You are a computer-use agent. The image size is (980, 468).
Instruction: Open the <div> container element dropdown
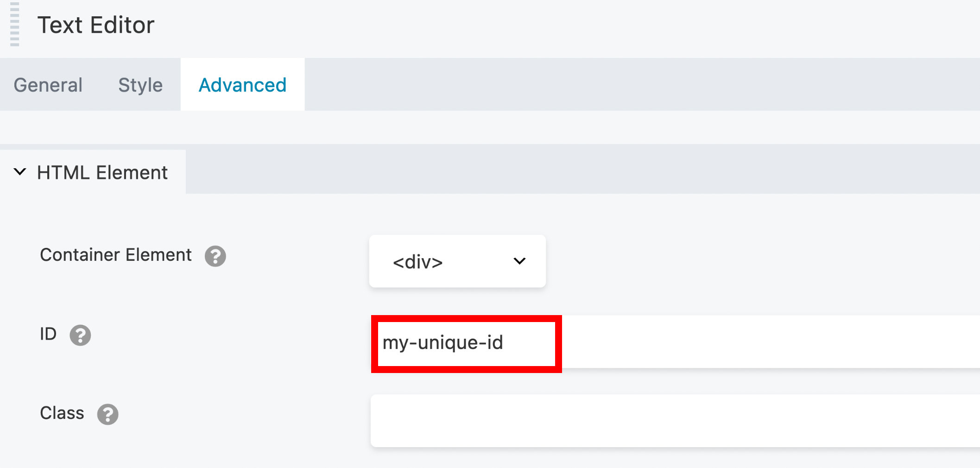click(x=457, y=261)
